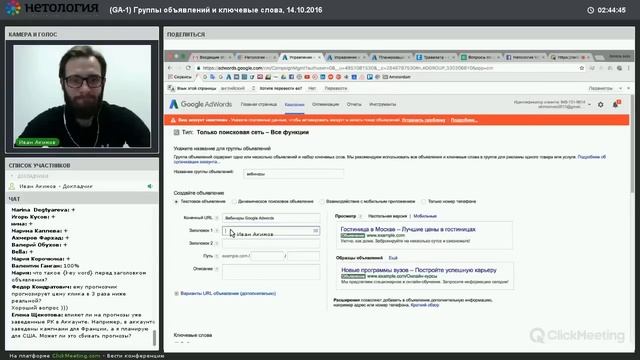The width and height of the screenshot is (640, 360).
Task: Click the Google AdWords logo
Action: (x=200, y=104)
